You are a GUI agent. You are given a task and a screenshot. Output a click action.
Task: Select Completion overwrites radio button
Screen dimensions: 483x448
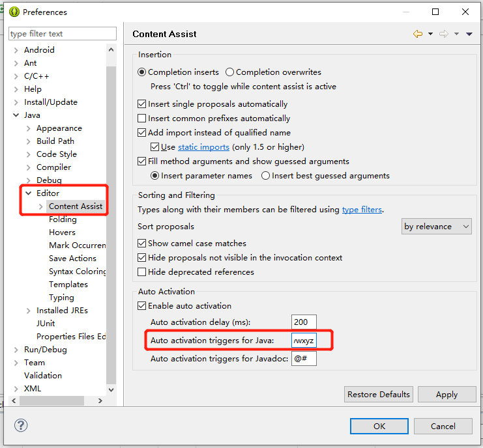[x=229, y=72]
